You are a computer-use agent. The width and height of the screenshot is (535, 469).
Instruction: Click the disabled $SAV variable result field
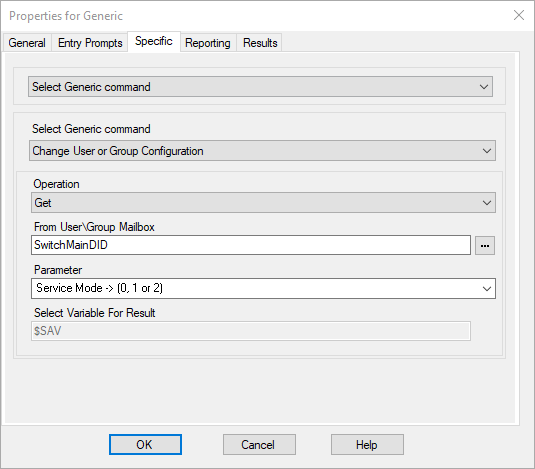pyautogui.click(x=251, y=331)
